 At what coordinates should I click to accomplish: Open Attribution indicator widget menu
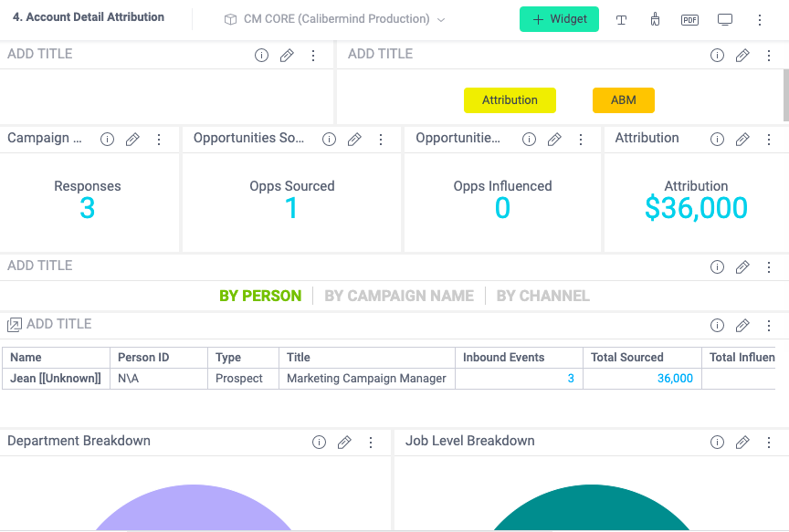(768, 140)
